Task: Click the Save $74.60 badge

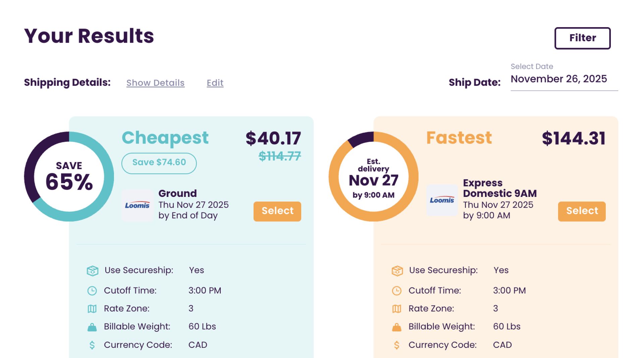Action: (159, 163)
